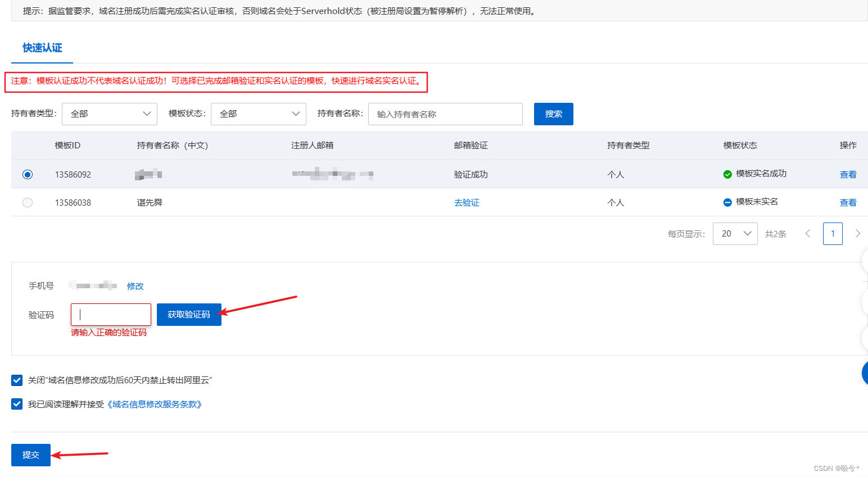Focus the 持有者名称 search input
868x477 pixels.
pos(445,114)
